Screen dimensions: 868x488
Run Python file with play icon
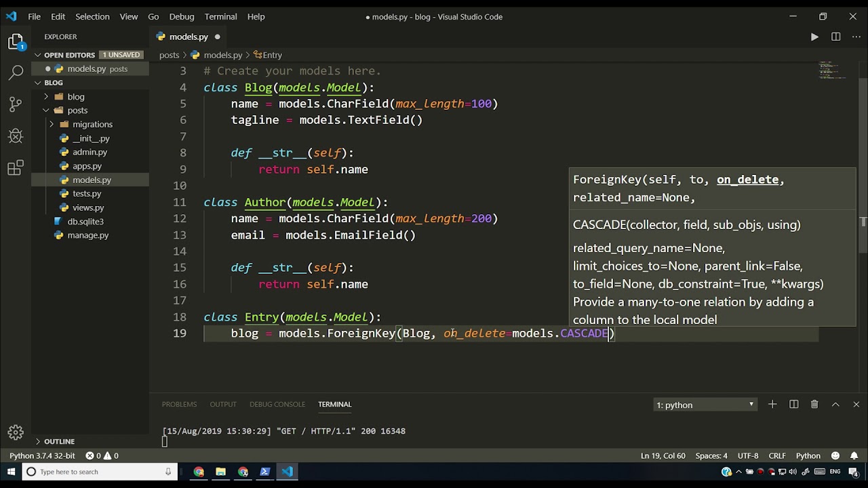click(814, 37)
